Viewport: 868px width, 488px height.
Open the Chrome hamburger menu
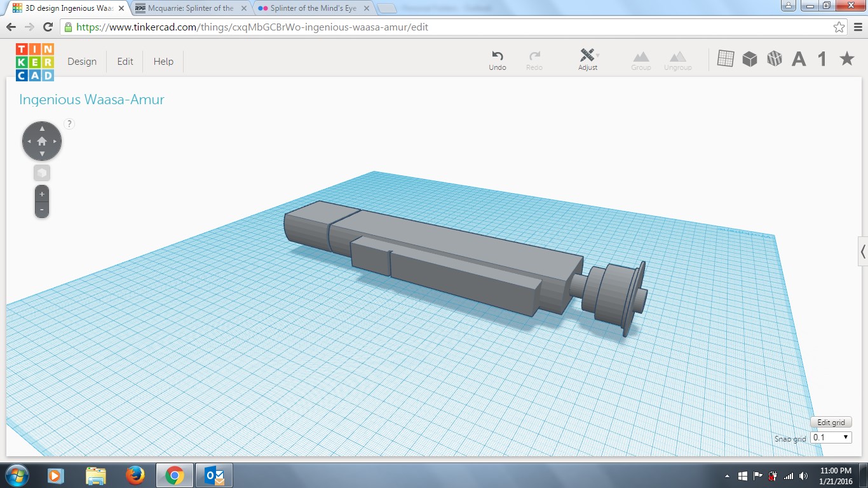pos(858,27)
